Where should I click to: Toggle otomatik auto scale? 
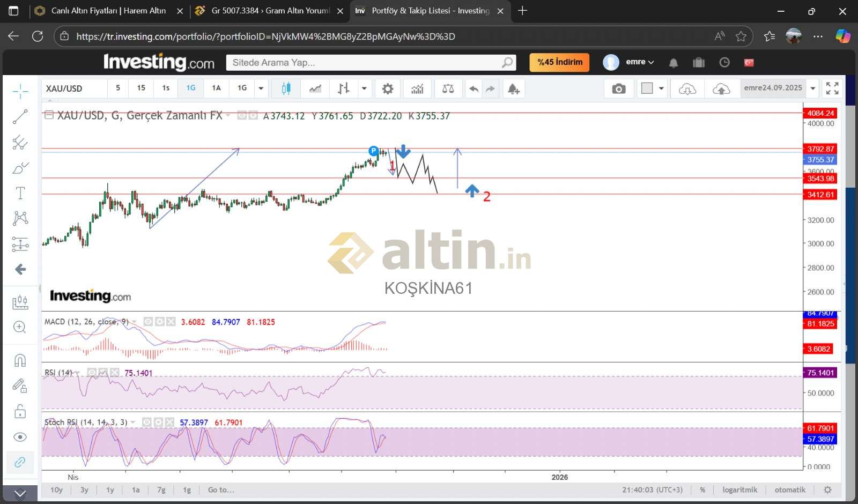pos(790,490)
